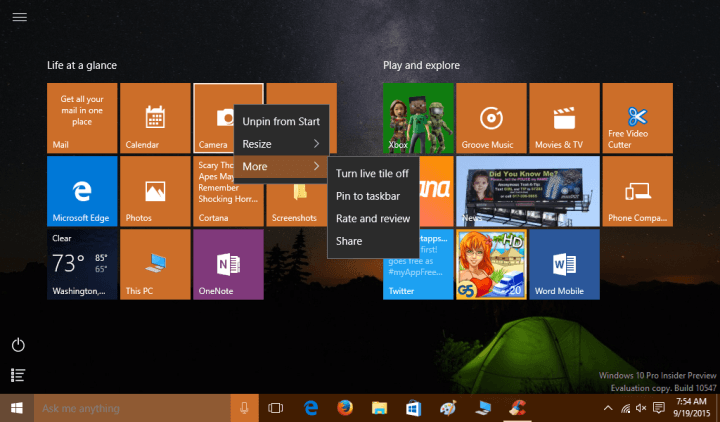Open the G5 game tile

pyautogui.click(x=491, y=264)
